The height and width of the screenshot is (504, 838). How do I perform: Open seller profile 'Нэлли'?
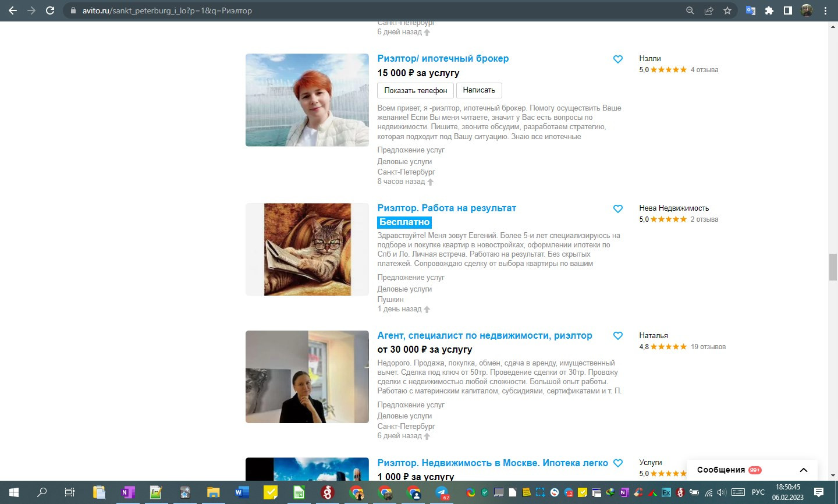(650, 58)
